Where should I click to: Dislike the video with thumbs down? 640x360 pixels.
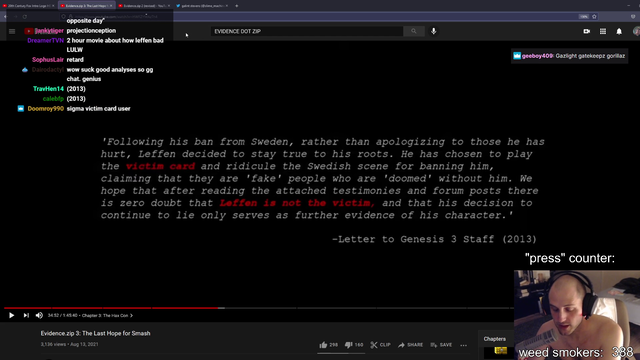pos(354,345)
